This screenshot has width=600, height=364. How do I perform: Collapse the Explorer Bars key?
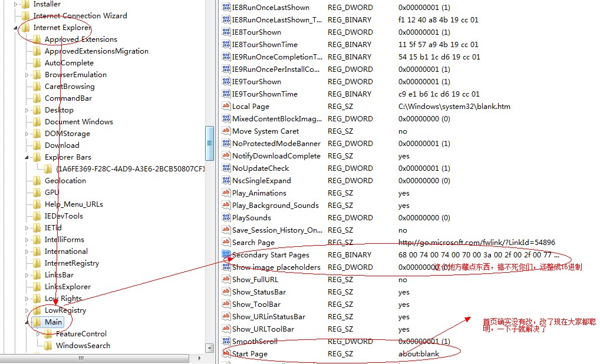pos(27,157)
